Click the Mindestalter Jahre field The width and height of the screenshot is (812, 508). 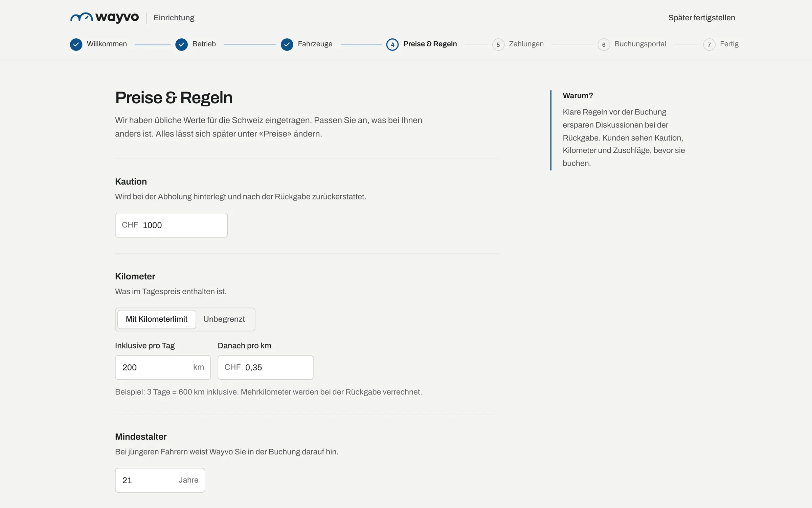(160, 480)
